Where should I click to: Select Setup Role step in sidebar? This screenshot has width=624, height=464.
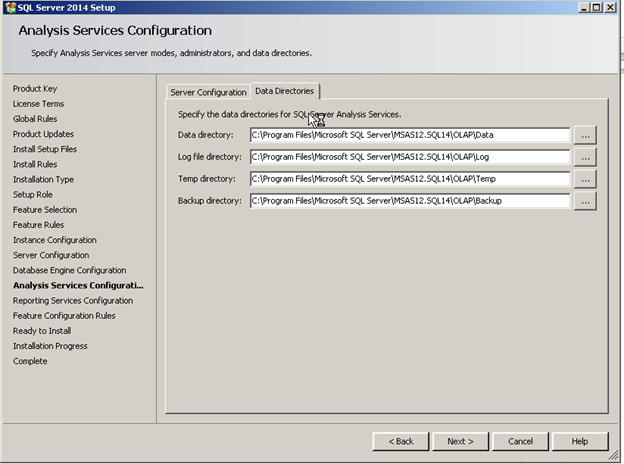33,195
